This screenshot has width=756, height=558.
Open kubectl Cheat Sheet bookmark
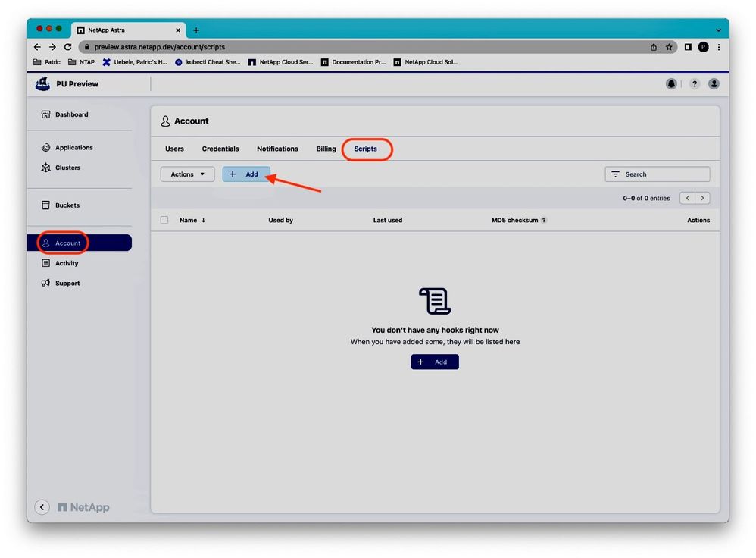click(x=208, y=61)
